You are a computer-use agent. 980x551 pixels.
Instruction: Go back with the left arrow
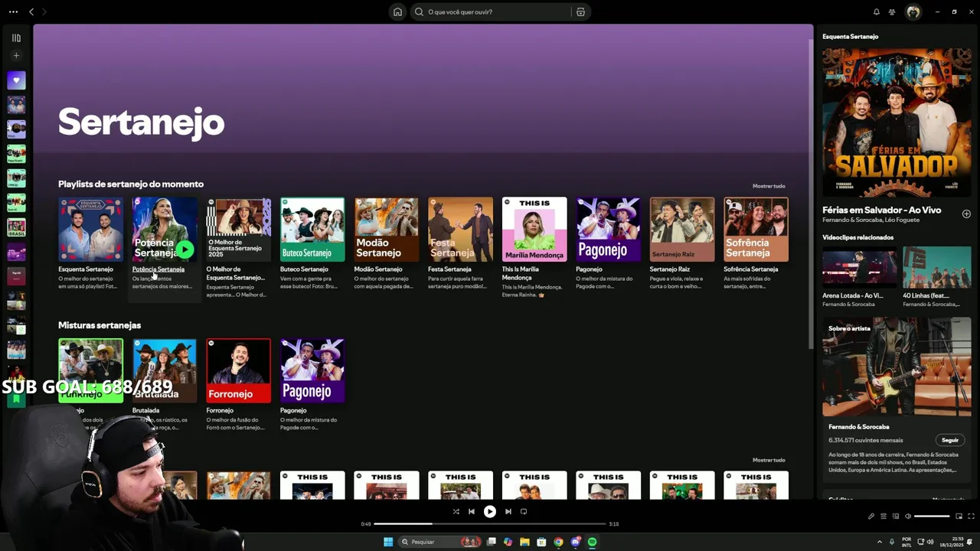(31, 11)
